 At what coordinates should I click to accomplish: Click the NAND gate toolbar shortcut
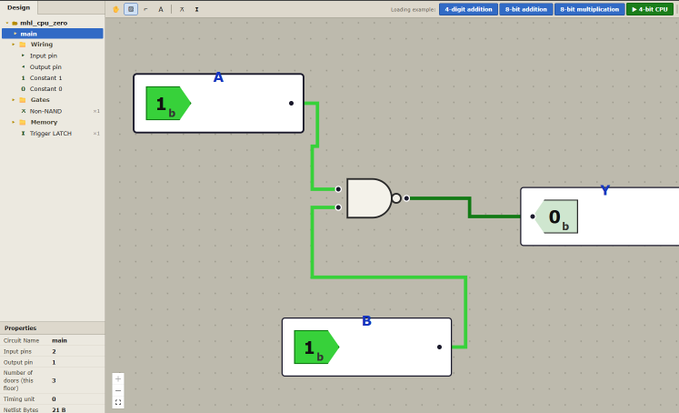pyautogui.click(x=182, y=9)
